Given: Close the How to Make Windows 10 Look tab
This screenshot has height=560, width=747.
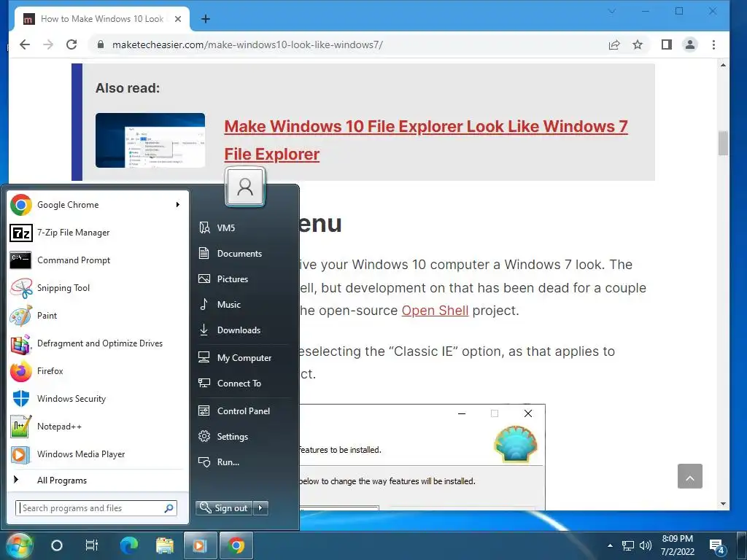Looking at the screenshot, I should 178,19.
